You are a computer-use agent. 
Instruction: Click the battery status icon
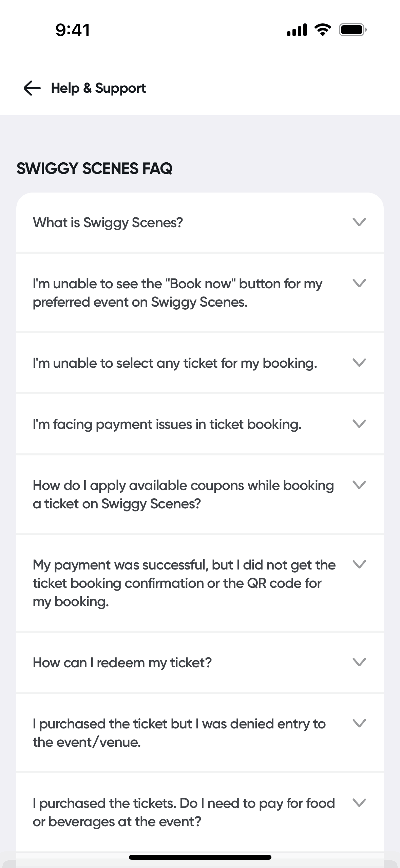[353, 30]
